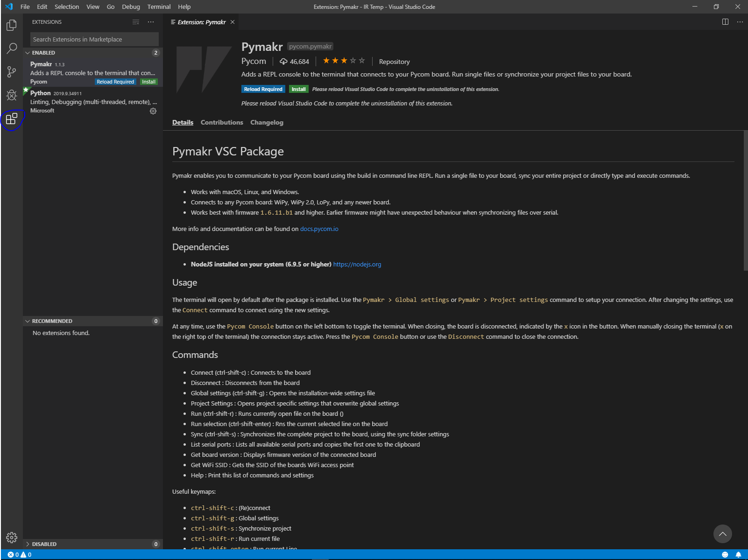Open notifications bell in status bar
Screen dimensions: 748x560
(x=738, y=554)
